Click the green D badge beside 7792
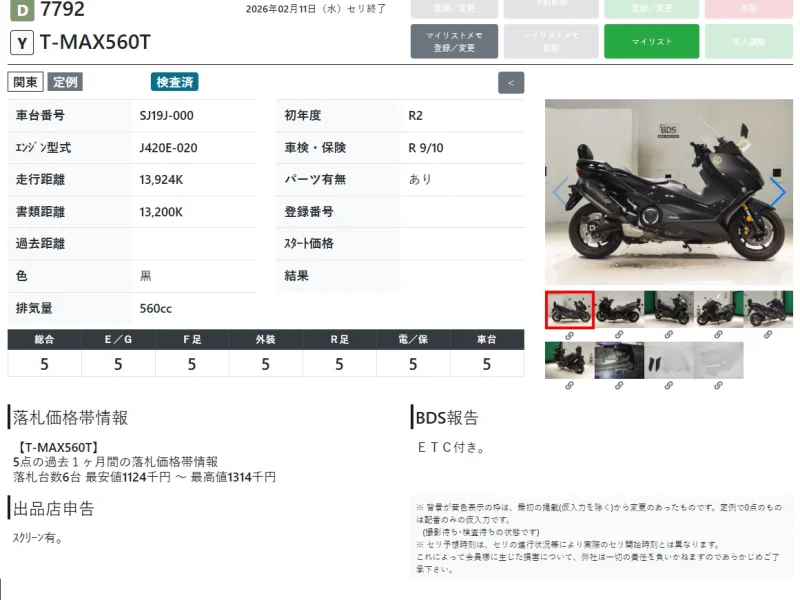 pos(22,10)
